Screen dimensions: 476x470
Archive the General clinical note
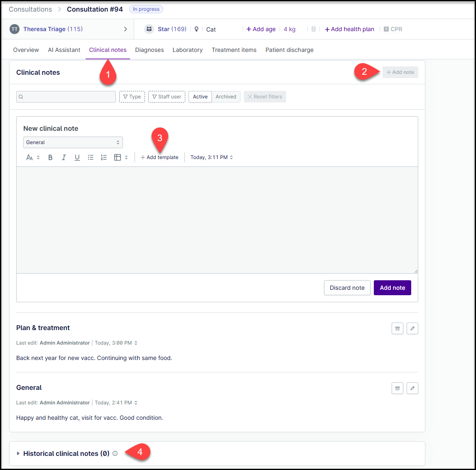[x=397, y=388]
